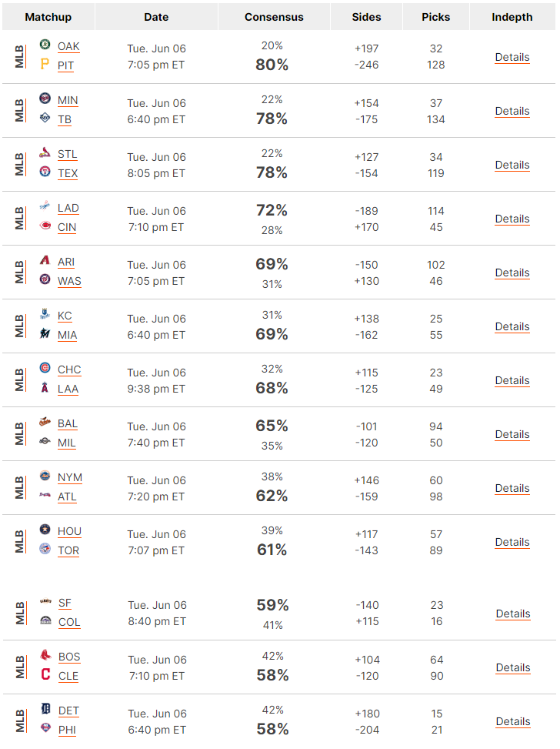Open Details for SF vs COL
560x749 pixels.
coord(513,614)
